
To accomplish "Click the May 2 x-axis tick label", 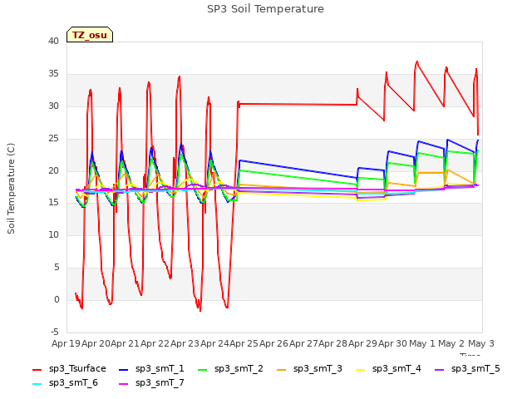I will click(451, 343).
